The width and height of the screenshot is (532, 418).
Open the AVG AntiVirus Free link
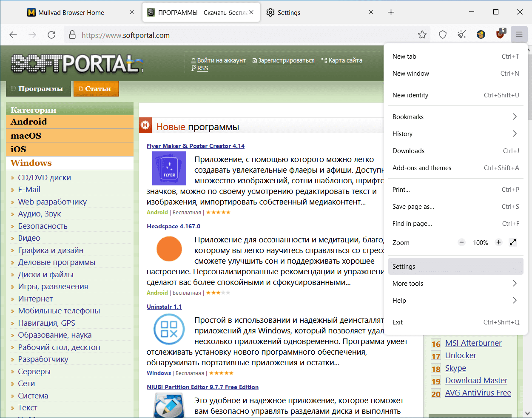click(478, 393)
